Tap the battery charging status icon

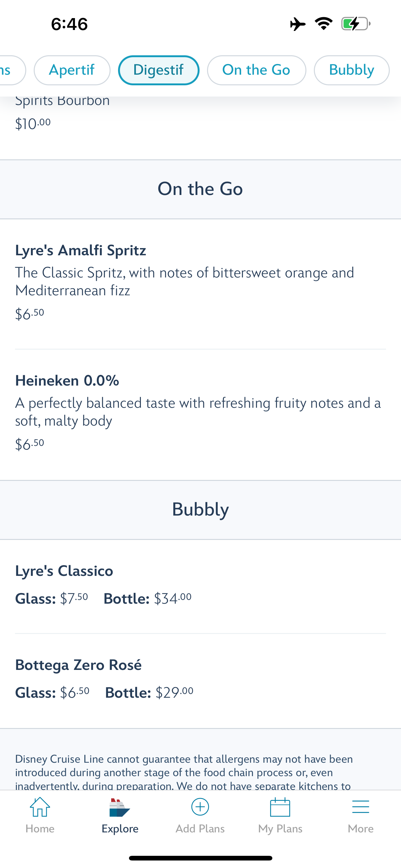[355, 24]
